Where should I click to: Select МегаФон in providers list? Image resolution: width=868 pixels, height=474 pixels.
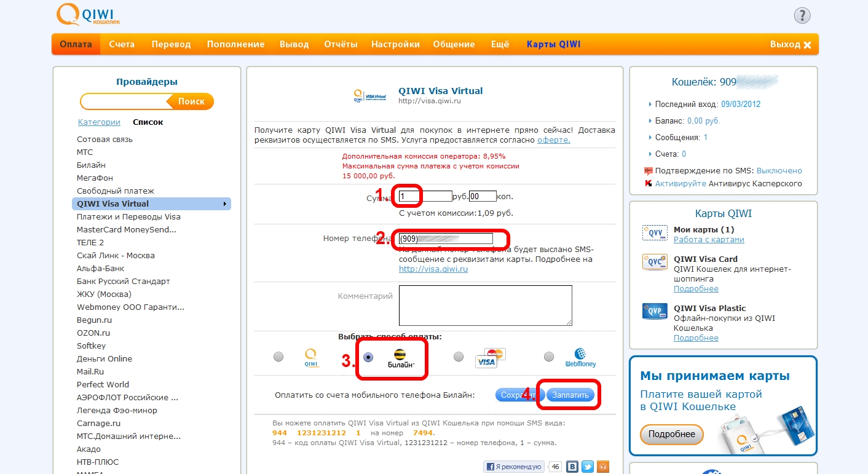[x=95, y=178]
